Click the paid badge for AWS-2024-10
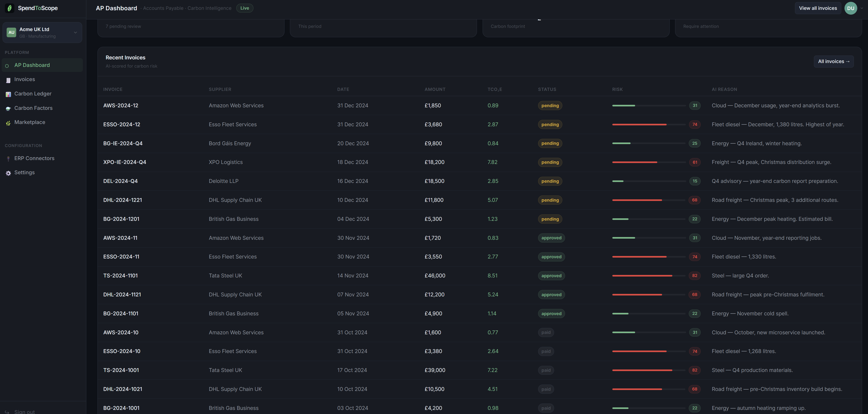The width and height of the screenshot is (868, 414). coord(546,332)
